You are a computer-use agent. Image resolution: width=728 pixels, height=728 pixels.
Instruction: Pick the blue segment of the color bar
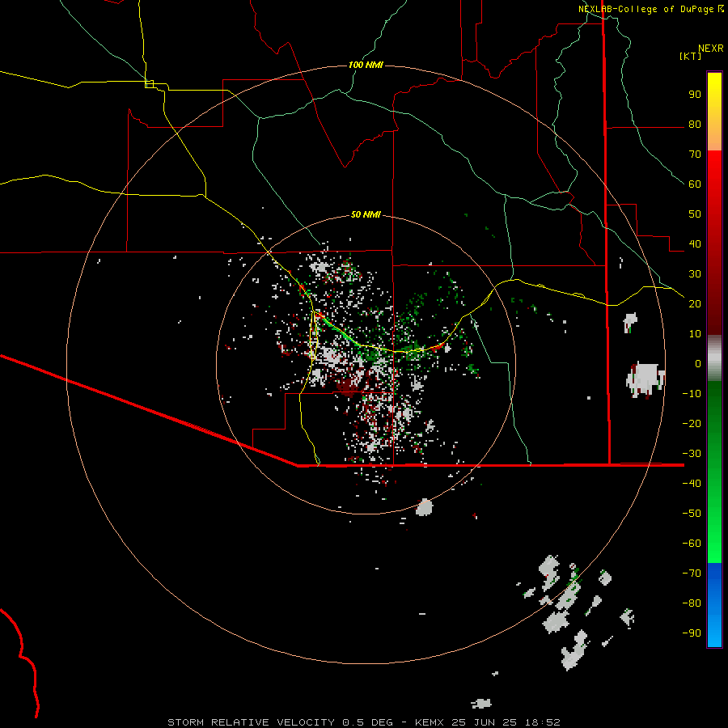pyautogui.click(x=714, y=605)
